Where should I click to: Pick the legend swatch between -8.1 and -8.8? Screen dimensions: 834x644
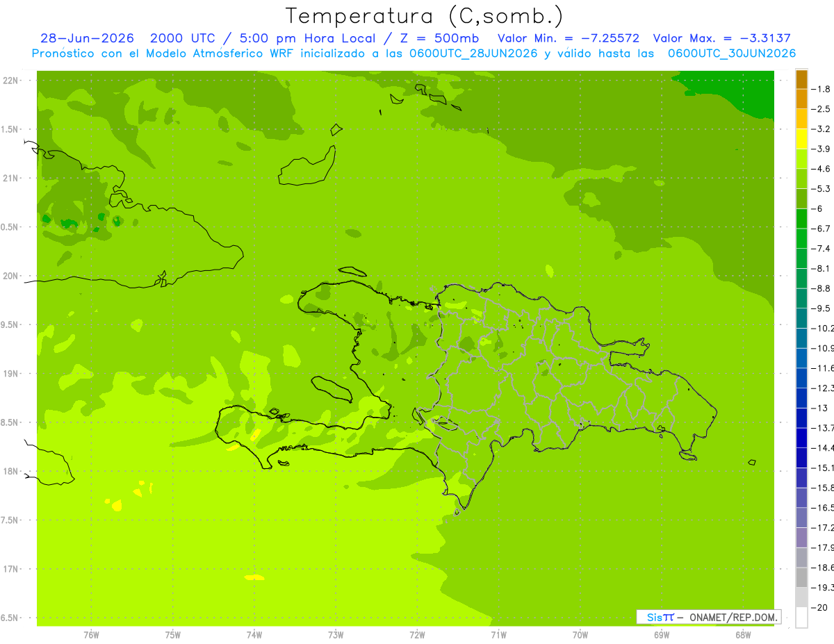click(x=801, y=279)
